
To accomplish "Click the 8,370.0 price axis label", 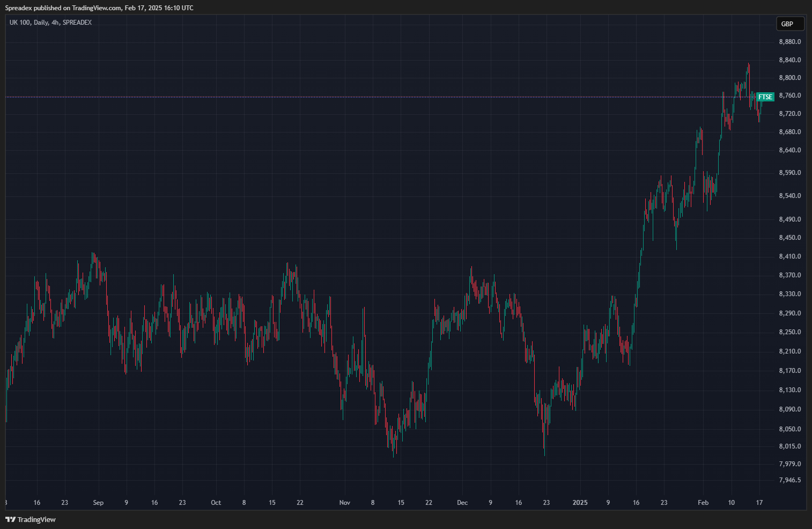I will point(790,275).
